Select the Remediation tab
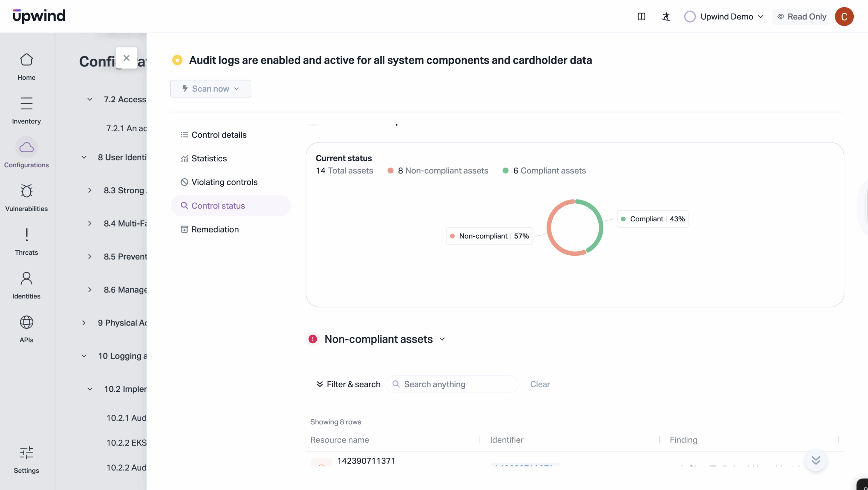The image size is (868, 490). [215, 229]
